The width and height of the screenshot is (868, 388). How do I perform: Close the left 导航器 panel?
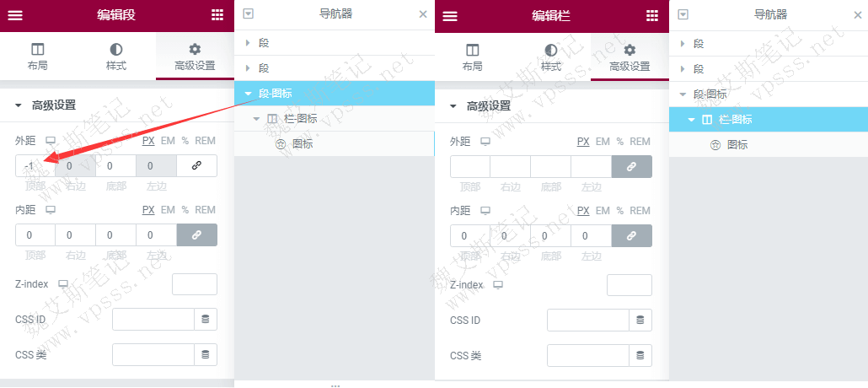[x=423, y=13]
